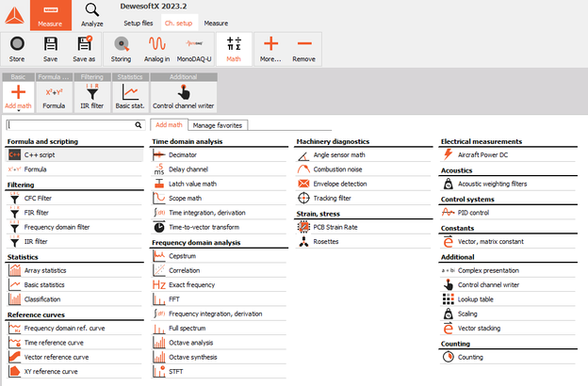Select Exact frequency item
Image resolution: width=588 pixels, height=386 pixels.
point(219,285)
